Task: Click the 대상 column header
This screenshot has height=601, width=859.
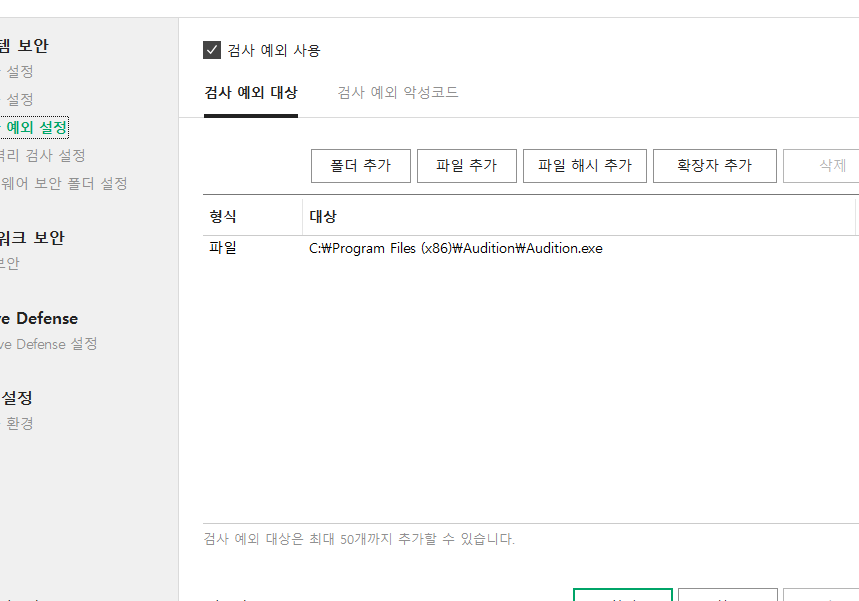Action: coord(323,217)
